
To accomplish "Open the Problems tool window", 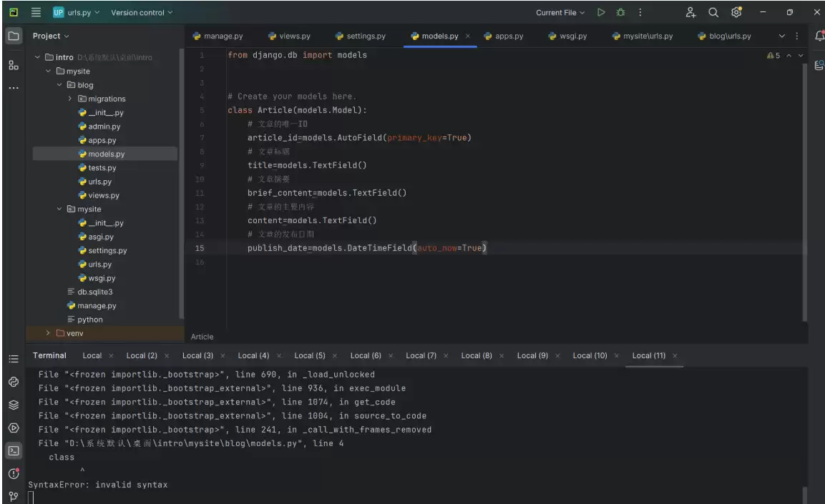I will click(x=14, y=473).
